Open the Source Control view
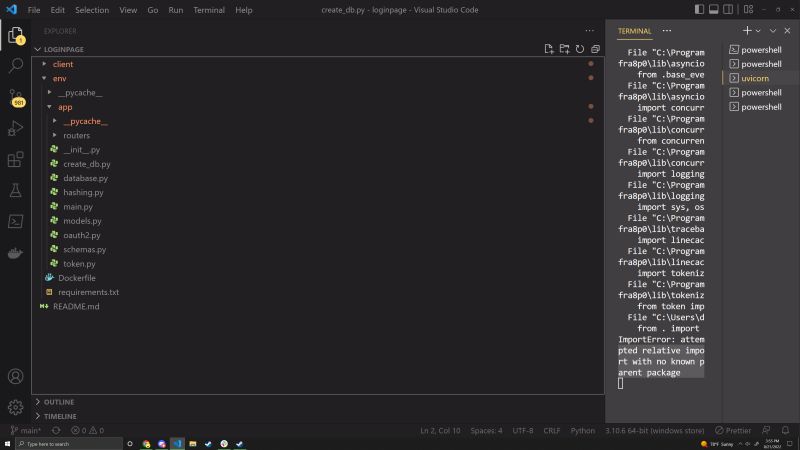This screenshot has width=800, height=450. click(x=16, y=97)
